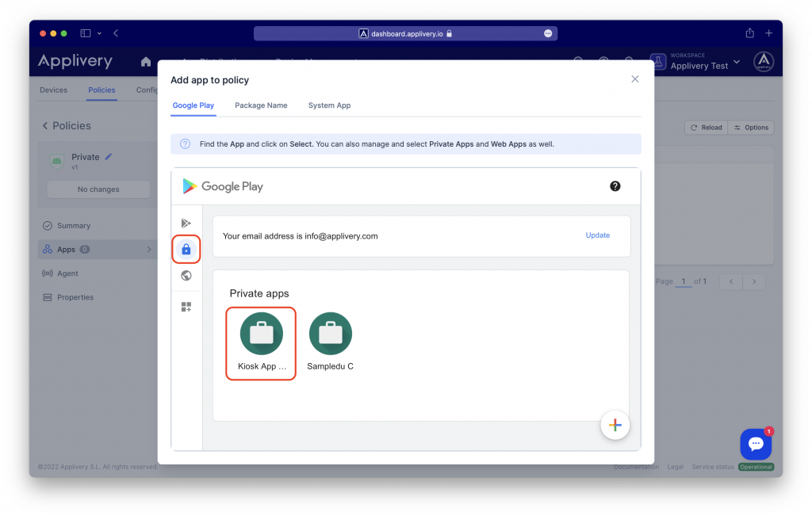Go to the next page arrow
The width and height of the screenshot is (812, 516).
(754, 281)
